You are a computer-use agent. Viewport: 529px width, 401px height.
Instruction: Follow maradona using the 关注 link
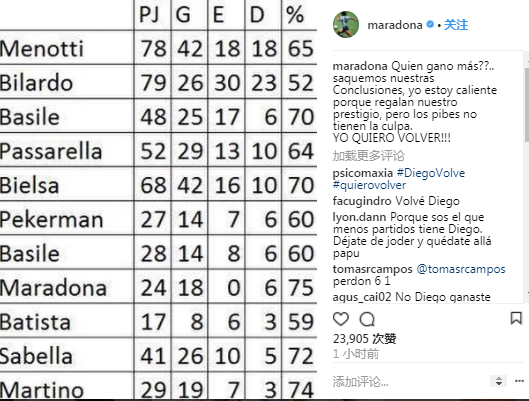coord(456,25)
